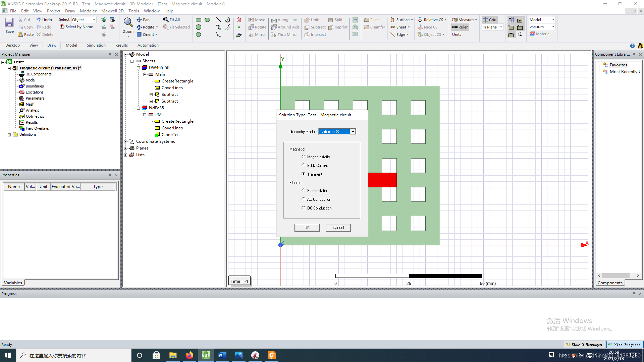Image resolution: width=644 pixels, height=362 pixels.
Task: Open the Select Object mode dropdown
Action: [x=94, y=20]
